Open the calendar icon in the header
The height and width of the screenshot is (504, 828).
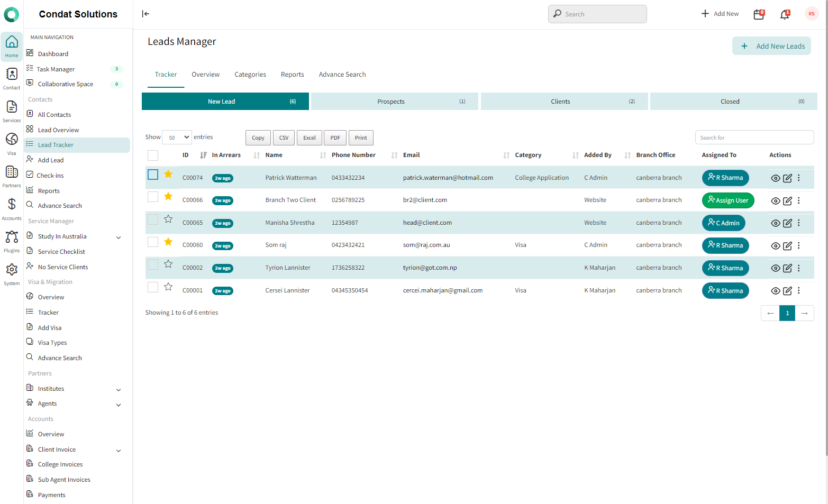point(759,14)
